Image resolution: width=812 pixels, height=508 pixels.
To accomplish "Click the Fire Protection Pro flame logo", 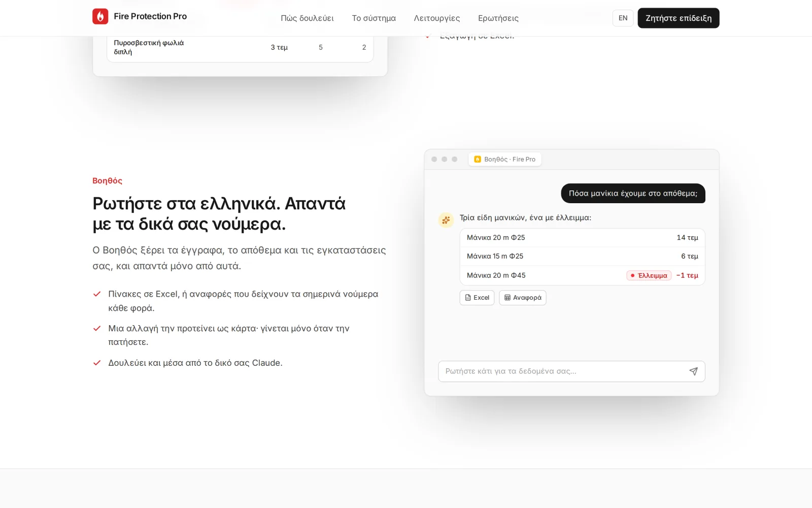I will pyautogui.click(x=100, y=16).
